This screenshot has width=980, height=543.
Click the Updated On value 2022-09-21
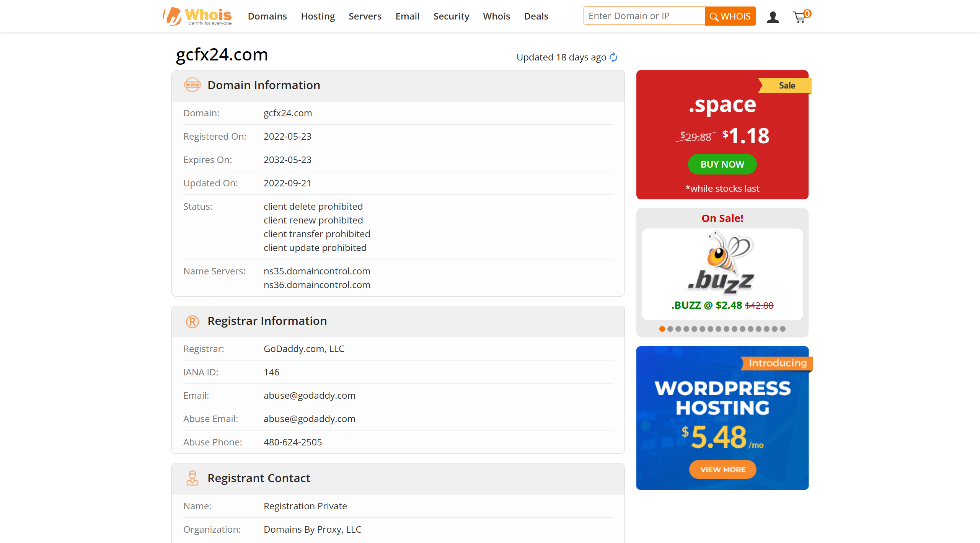pos(287,183)
